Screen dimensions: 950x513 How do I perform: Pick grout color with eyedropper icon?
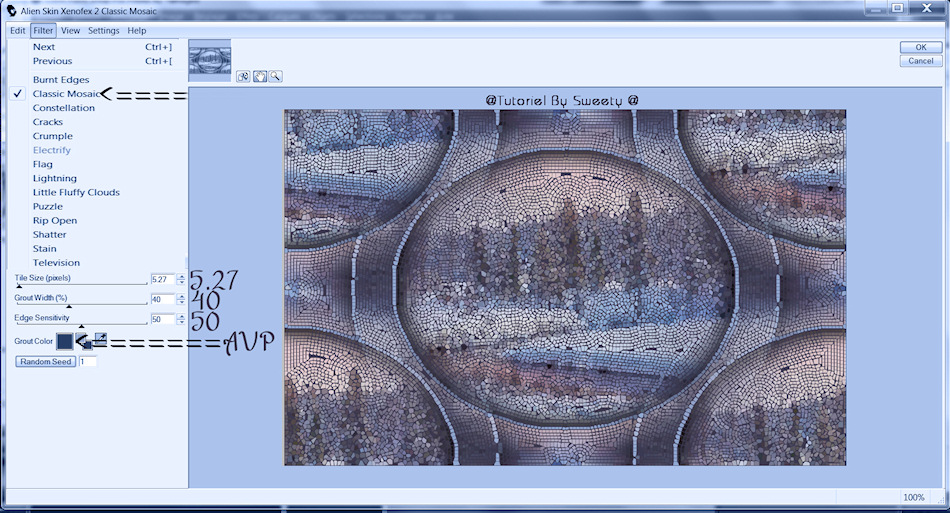coord(101,339)
